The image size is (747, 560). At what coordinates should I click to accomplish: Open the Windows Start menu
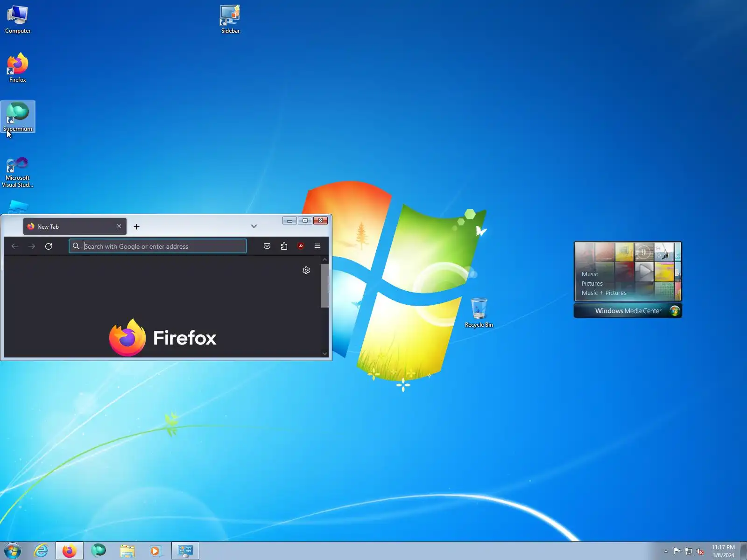(13, 551)
